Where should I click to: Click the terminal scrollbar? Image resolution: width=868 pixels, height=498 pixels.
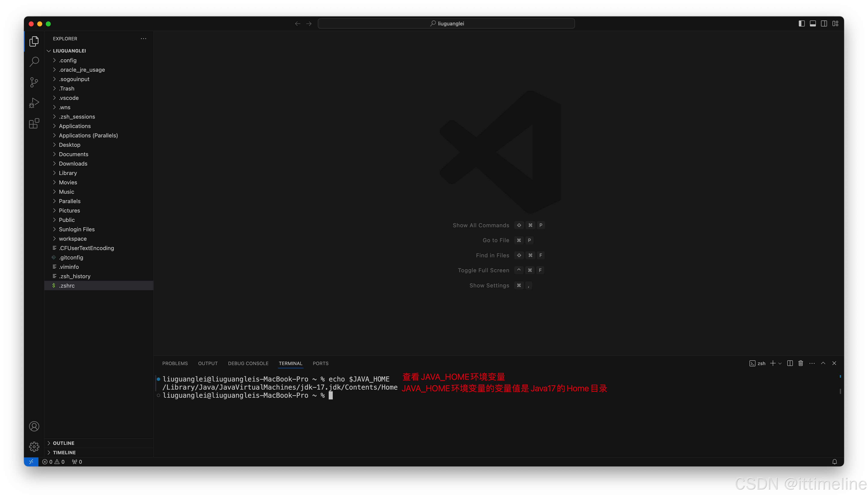coord(840,391)
